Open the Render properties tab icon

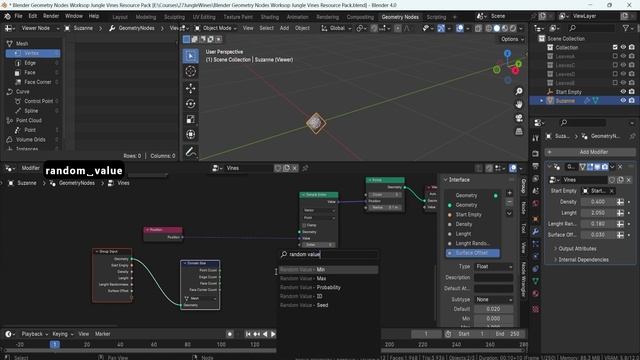pos(536,153)
